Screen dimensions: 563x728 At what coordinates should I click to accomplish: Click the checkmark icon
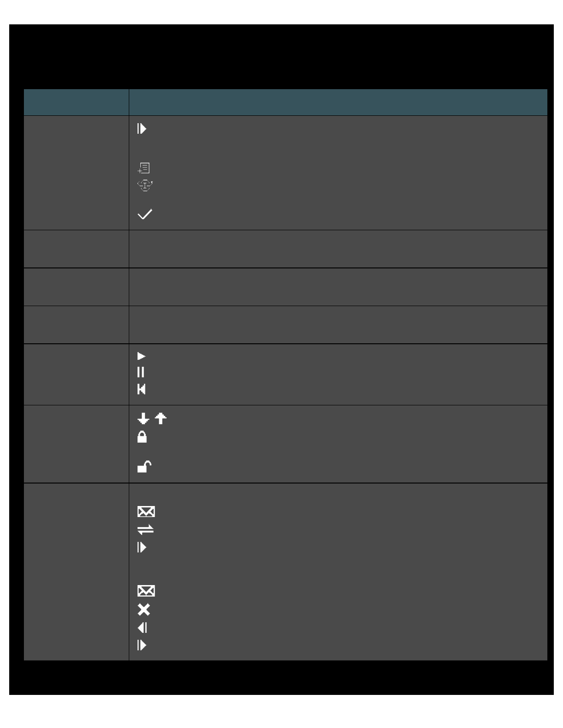tap(145, 214)
